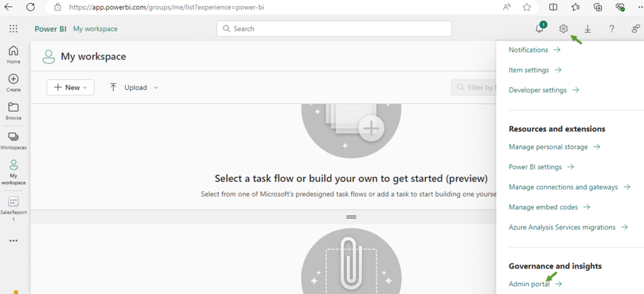Viewport: 644px width, 294px height.
Task: Open Browse in the left navigation
Action: click(x=14, y=111)
